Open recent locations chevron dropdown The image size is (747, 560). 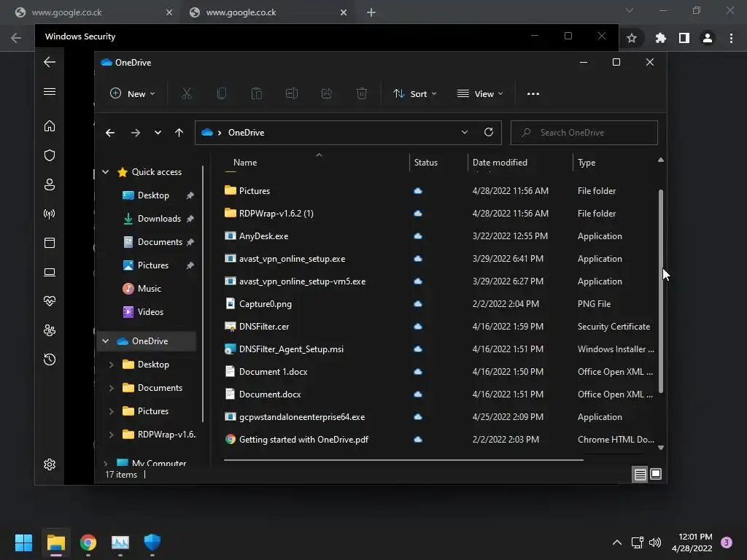click(158, 133)
